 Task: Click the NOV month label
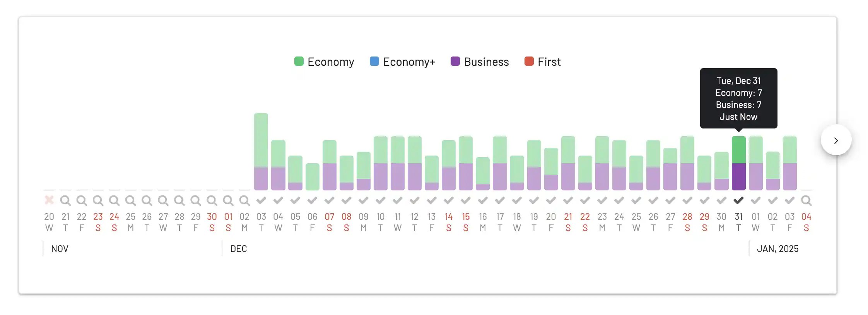(60, 249)
